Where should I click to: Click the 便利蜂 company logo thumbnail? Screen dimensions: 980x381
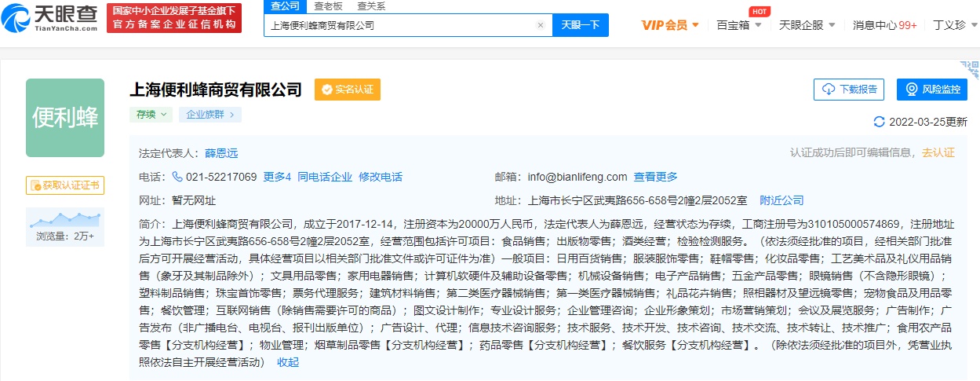(x=65, y=118)
